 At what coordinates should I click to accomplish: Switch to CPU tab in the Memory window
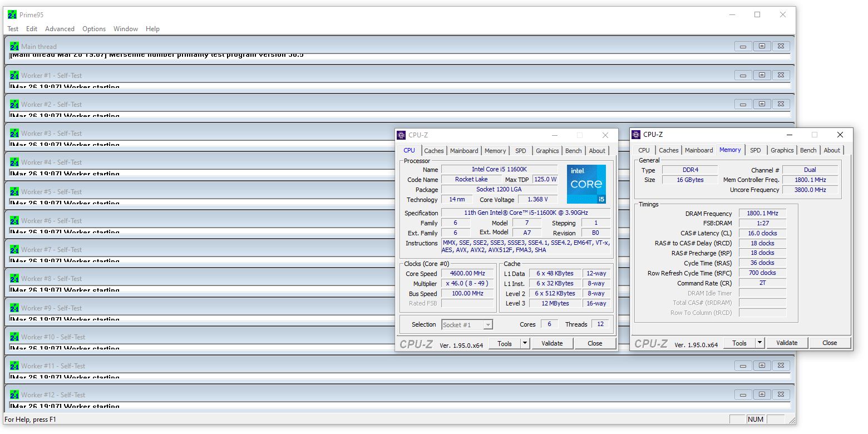[644, 150]
